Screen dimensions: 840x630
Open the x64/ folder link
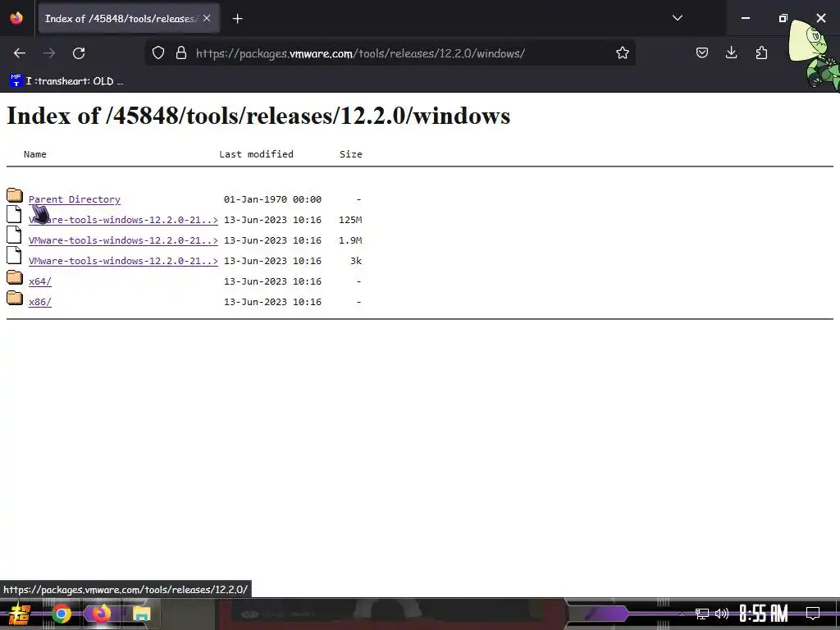(x=40, y=281)
